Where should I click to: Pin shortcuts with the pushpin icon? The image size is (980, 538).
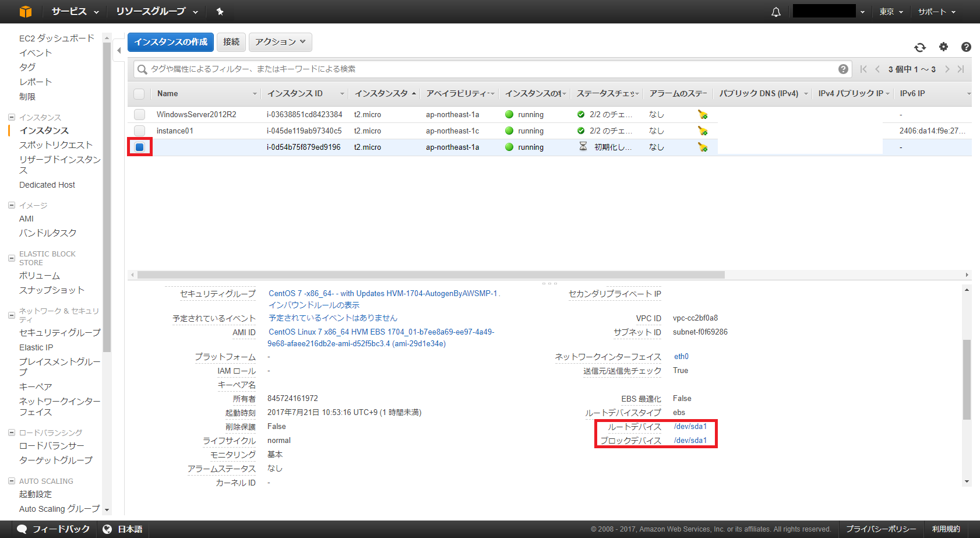click(220, 12)
